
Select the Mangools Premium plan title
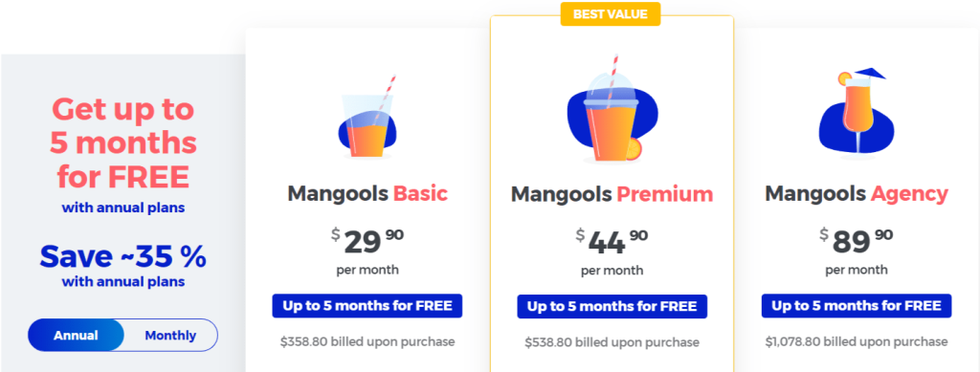pos(612,194)
